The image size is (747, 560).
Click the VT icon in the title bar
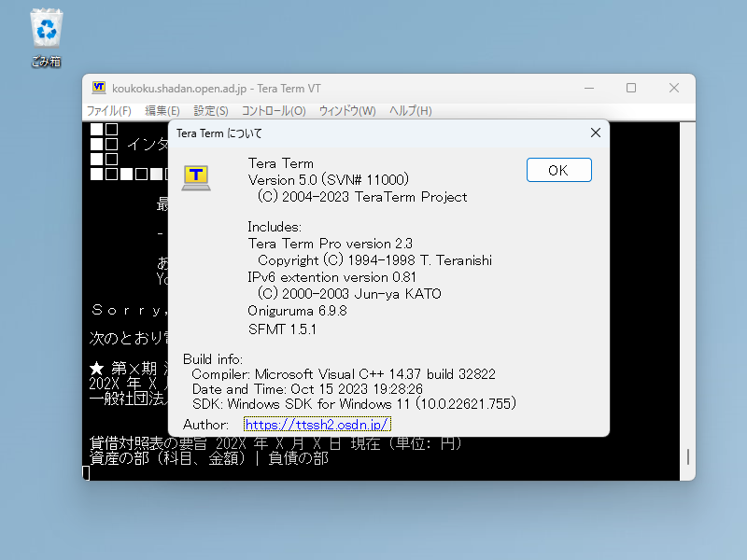(100, 88)
